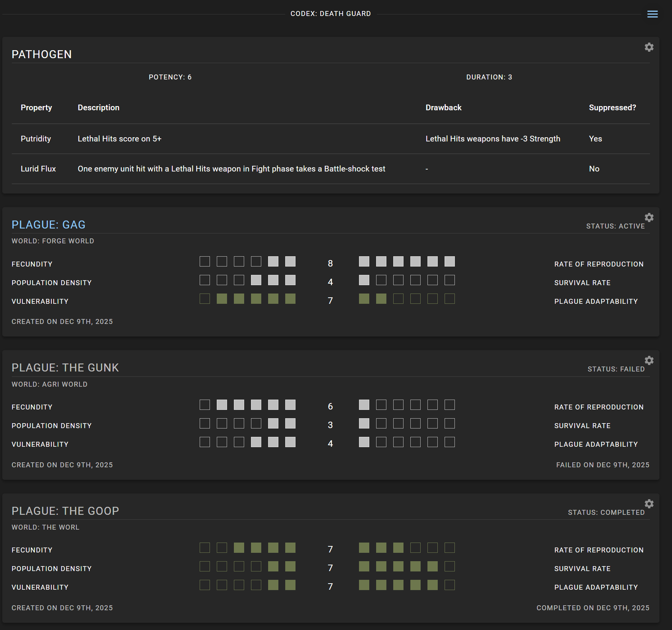Select the Lurid Flux property row
672x630 pixels.
click(330, 169)
